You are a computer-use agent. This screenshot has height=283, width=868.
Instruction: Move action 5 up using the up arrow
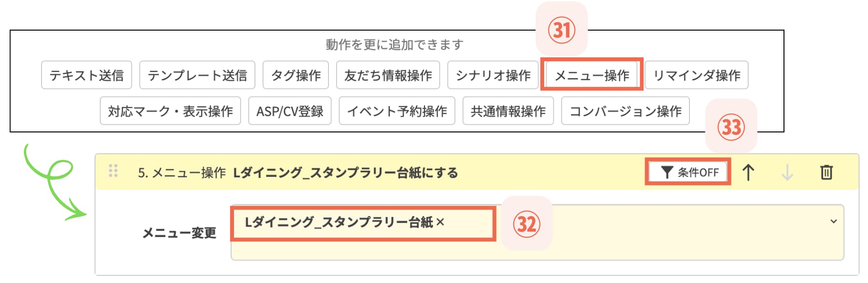(749, 173)
